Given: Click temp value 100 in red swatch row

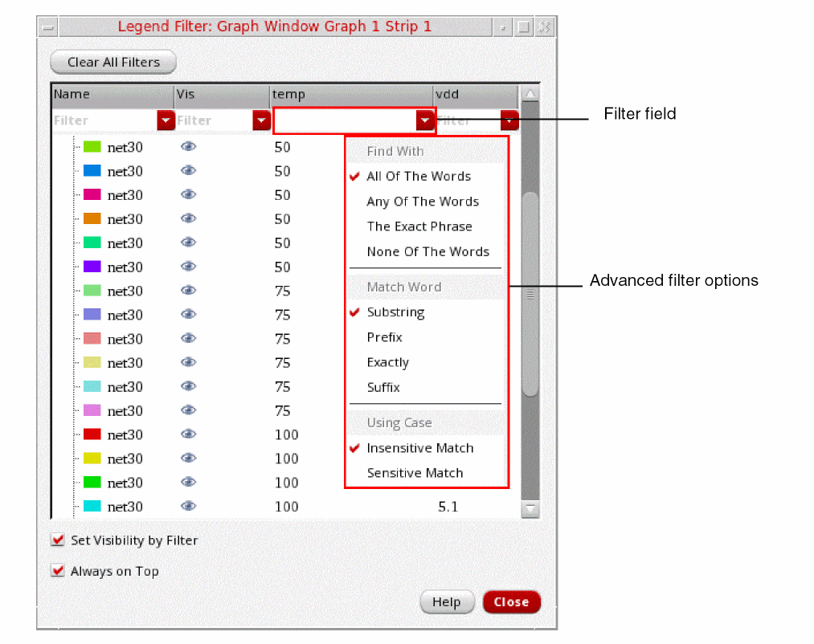Looking at the screenshot, I should (287, 435).
